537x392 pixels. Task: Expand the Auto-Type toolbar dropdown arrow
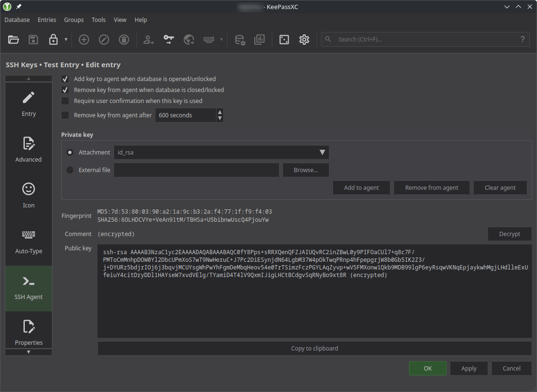tap(220, 40)
